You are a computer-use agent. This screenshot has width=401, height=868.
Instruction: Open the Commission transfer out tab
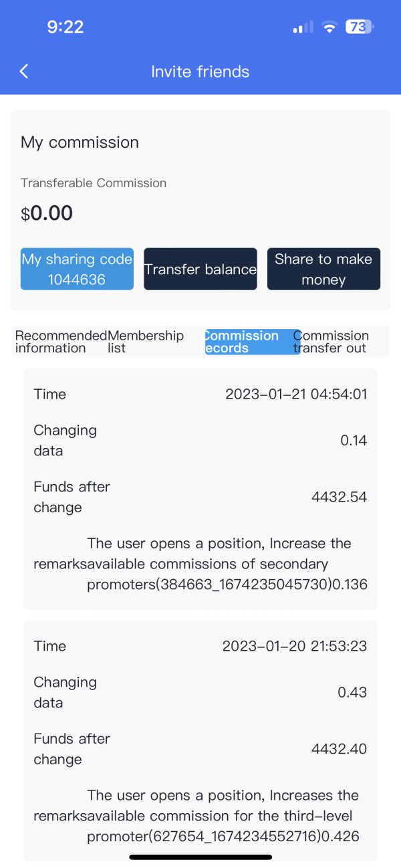point(331,342)
